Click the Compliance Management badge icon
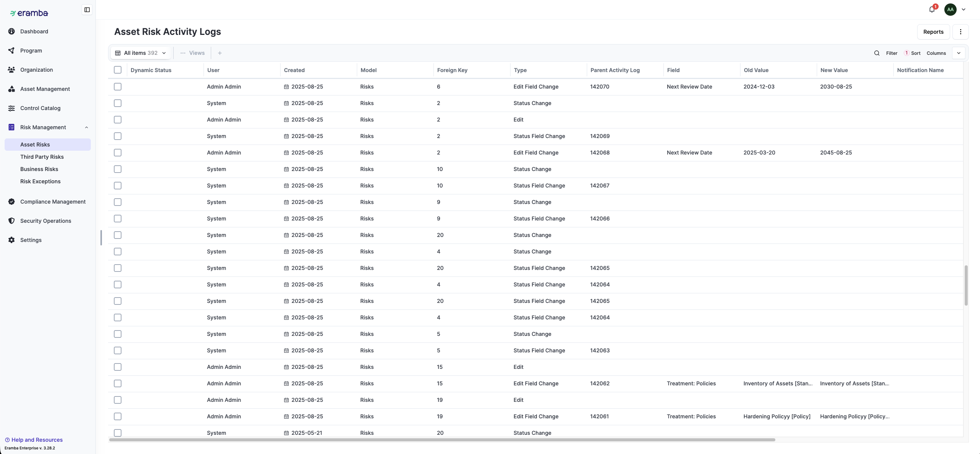The height and width of the screenshot is (454, 980). click(x=11, y=202)
